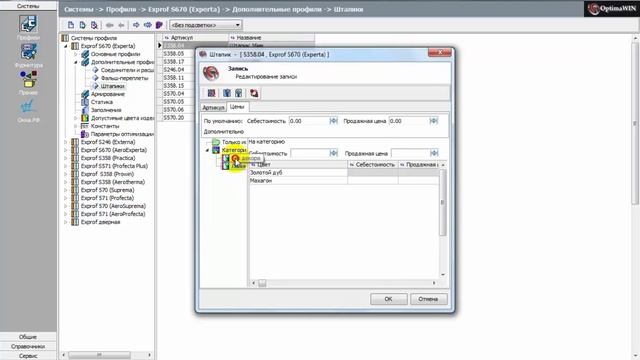Click the page with magnifier icon in main toolbar
This screenshot has height=360, width=640.
(x=94, y=25)
